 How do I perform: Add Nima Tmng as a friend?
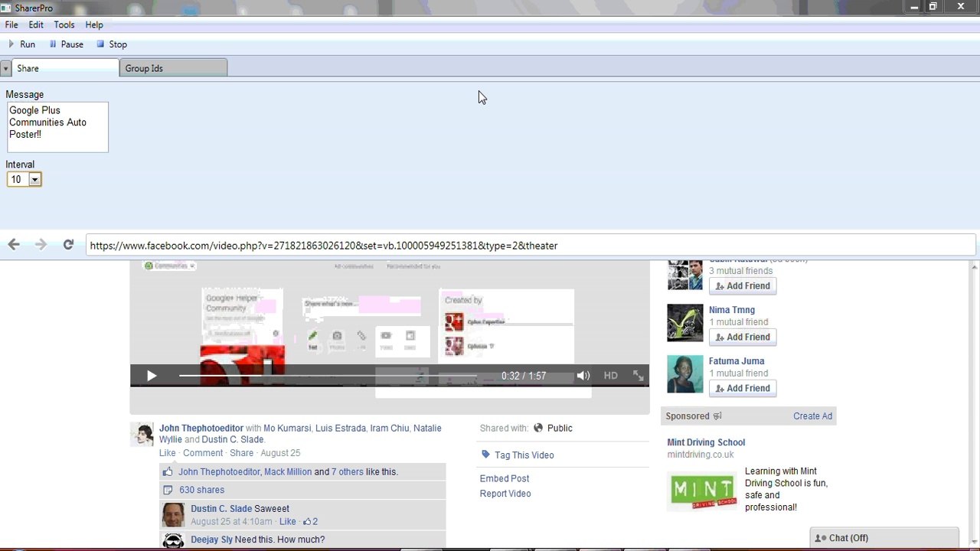(743, 337)
